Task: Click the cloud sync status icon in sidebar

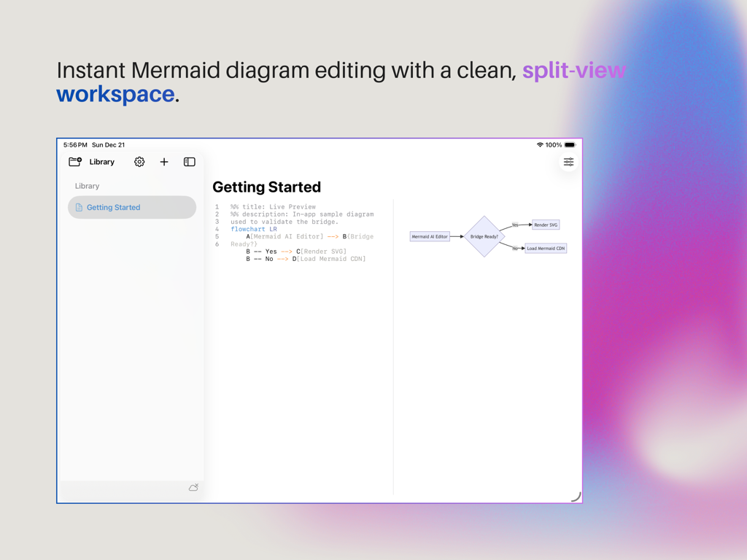Action: click(193, 487)
